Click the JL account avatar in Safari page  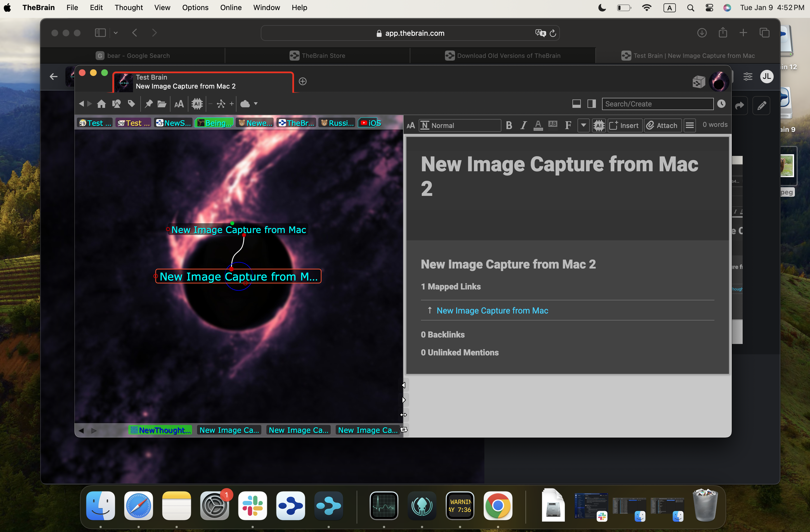click(766, 77)
